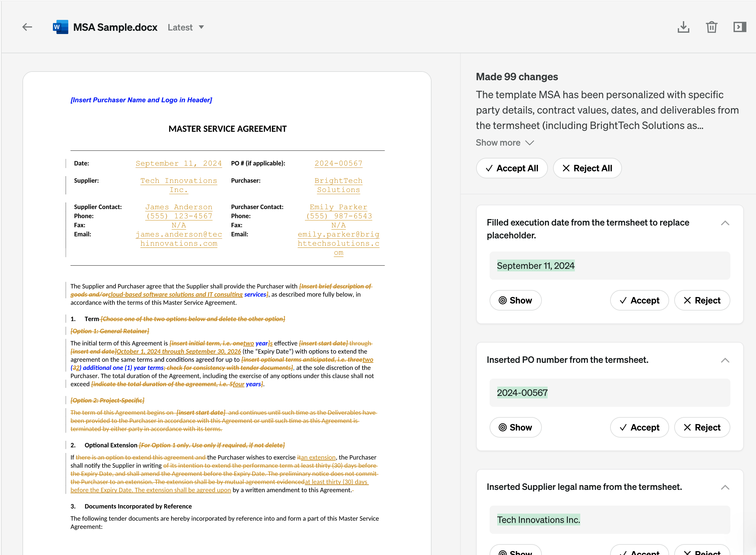Expand summary with Show more
Image resolution: width=756 pixels, height=555 pixels.
[x=505, y=142]
